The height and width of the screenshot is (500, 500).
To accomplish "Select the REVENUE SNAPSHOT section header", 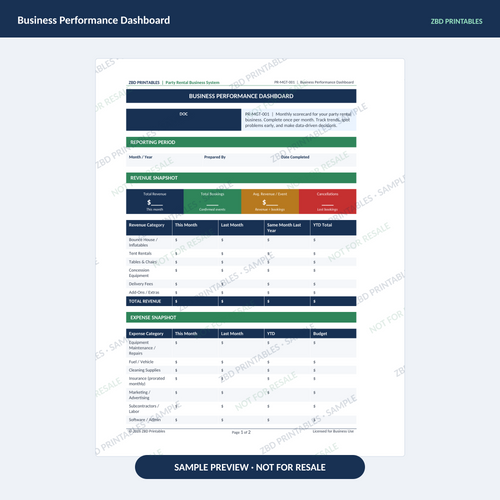I will click(241, 178).
